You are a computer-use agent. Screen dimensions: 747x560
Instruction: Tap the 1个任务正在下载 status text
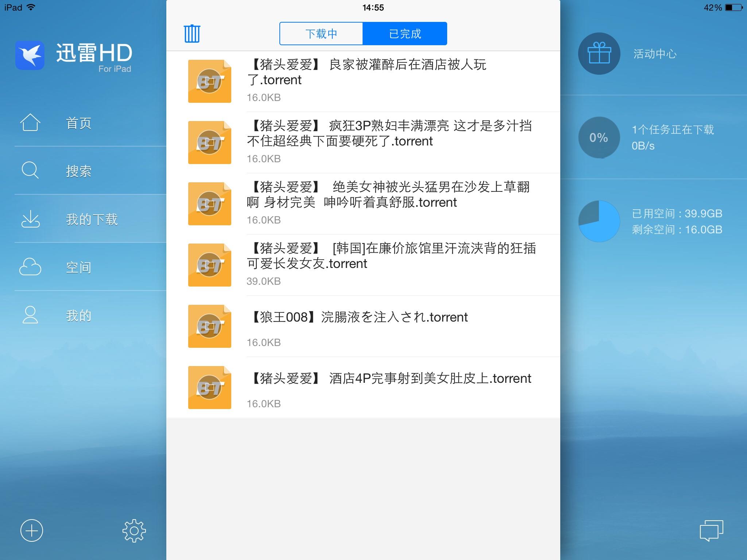673,130
